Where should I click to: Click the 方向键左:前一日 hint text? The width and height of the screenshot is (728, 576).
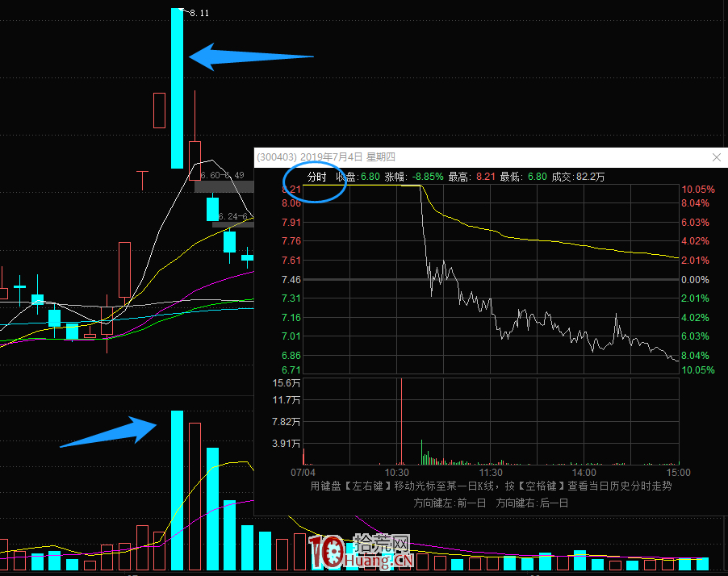click(450, 503)
